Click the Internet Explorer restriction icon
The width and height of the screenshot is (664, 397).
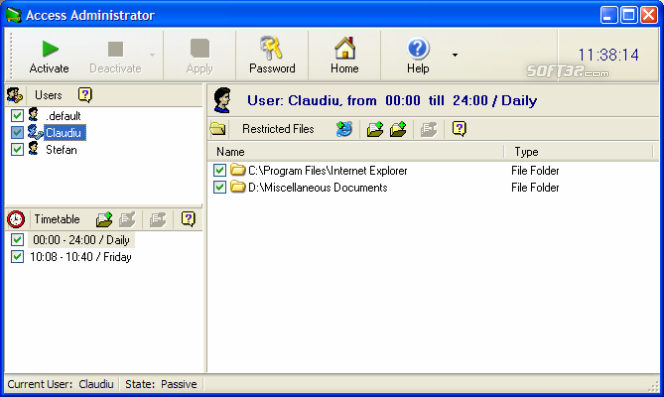tap(344, 128)
